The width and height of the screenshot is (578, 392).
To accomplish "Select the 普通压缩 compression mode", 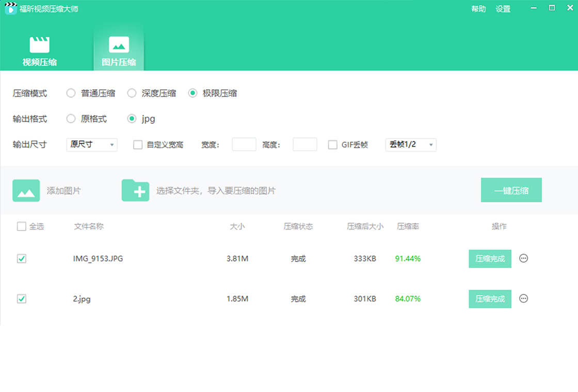I will tap(71, 93).
